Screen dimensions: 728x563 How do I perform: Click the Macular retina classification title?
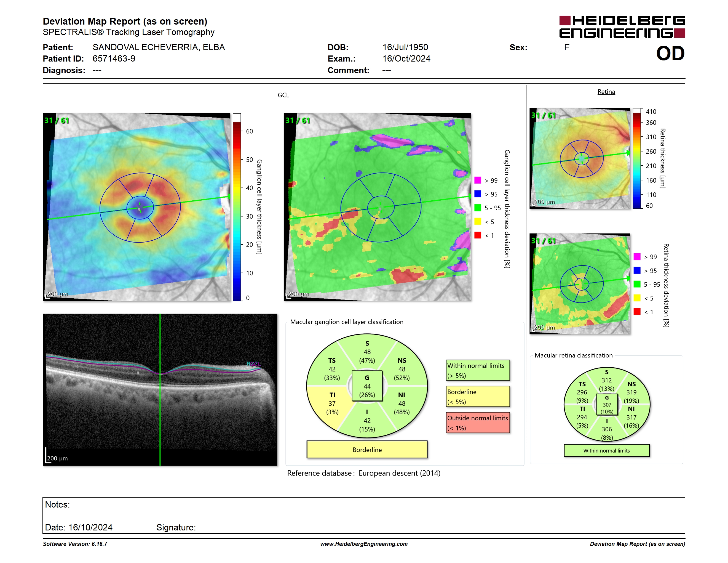click(573, 355)
